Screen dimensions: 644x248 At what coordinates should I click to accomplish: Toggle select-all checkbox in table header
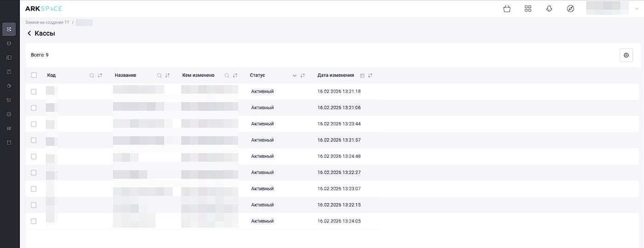[34, 75]
